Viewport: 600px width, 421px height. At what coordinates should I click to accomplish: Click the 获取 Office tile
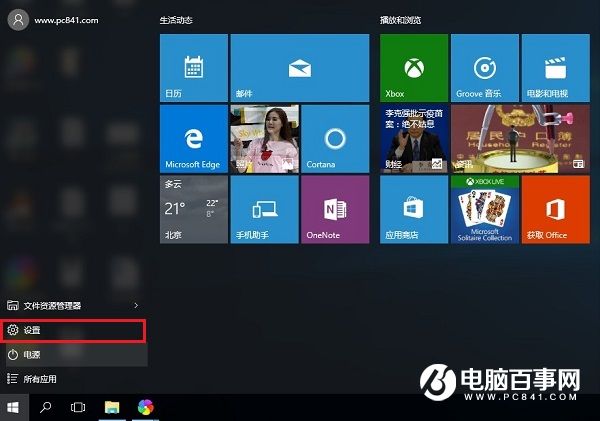tap(556, 210)
